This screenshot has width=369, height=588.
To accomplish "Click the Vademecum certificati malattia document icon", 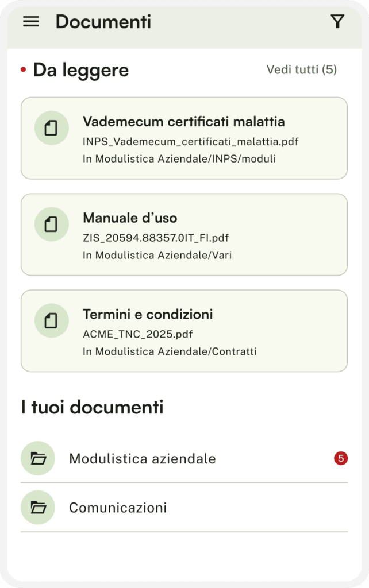I will click(51, 127).
